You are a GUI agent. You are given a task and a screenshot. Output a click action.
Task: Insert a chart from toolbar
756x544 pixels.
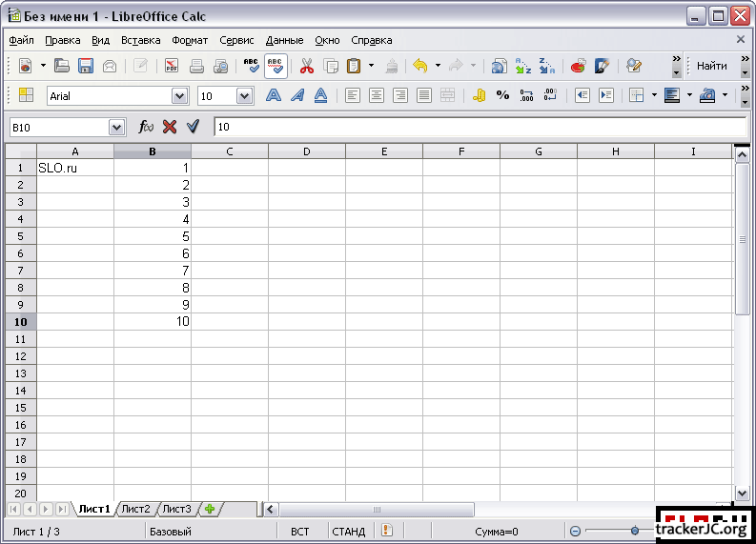click(578, 66)
